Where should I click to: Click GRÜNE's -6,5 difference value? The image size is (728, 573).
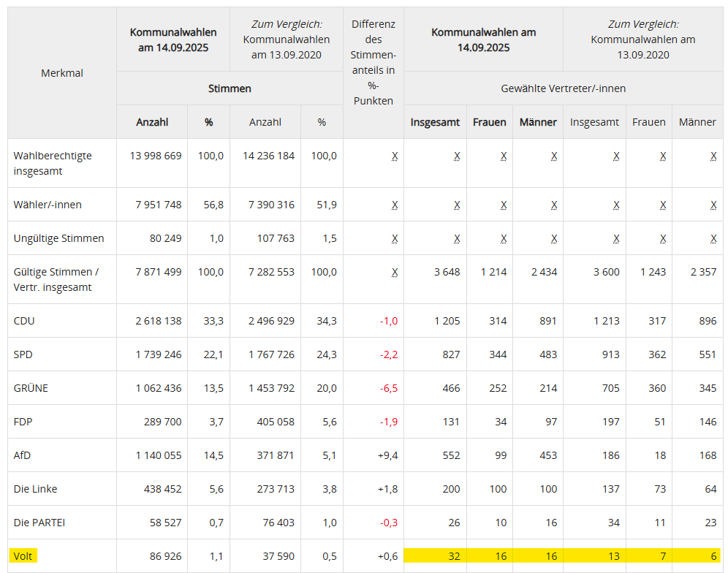[x=388, y=388]
